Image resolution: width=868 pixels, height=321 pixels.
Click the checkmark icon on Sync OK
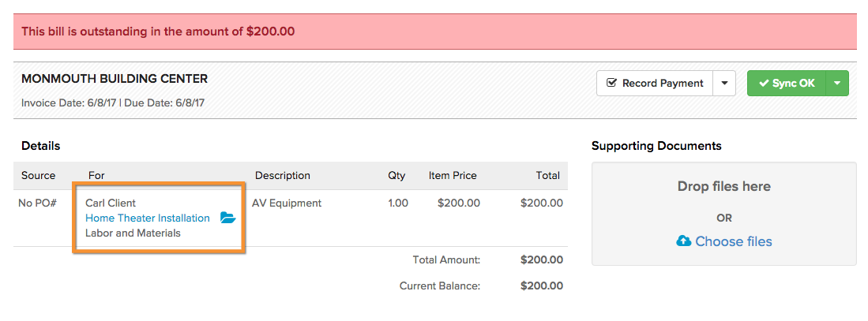764,84
